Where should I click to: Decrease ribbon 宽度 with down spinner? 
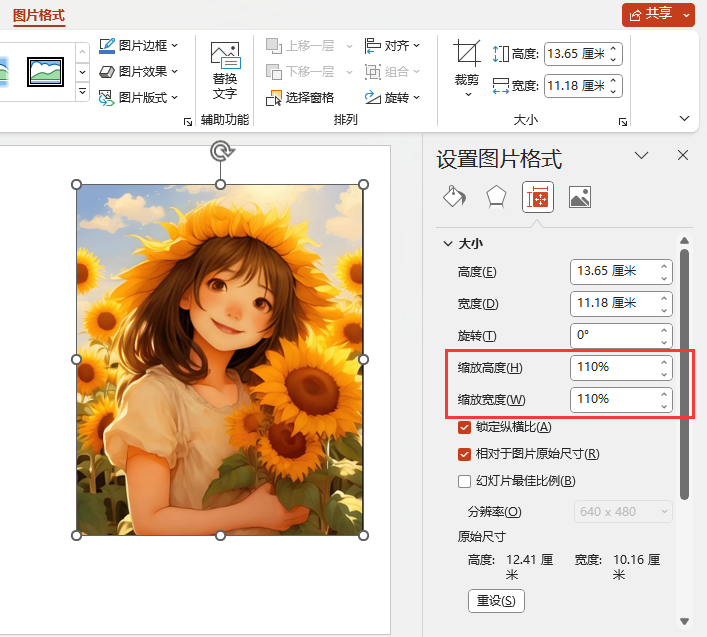613,91
